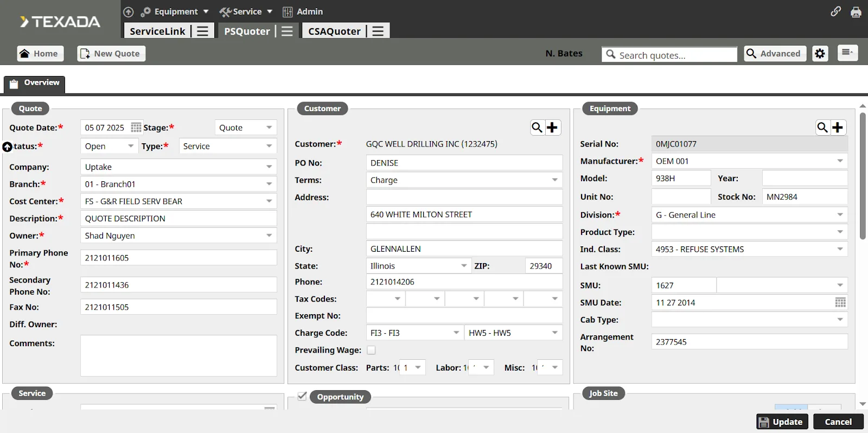Click the round up-arrow icon beside Status

(x=7, y=147)
